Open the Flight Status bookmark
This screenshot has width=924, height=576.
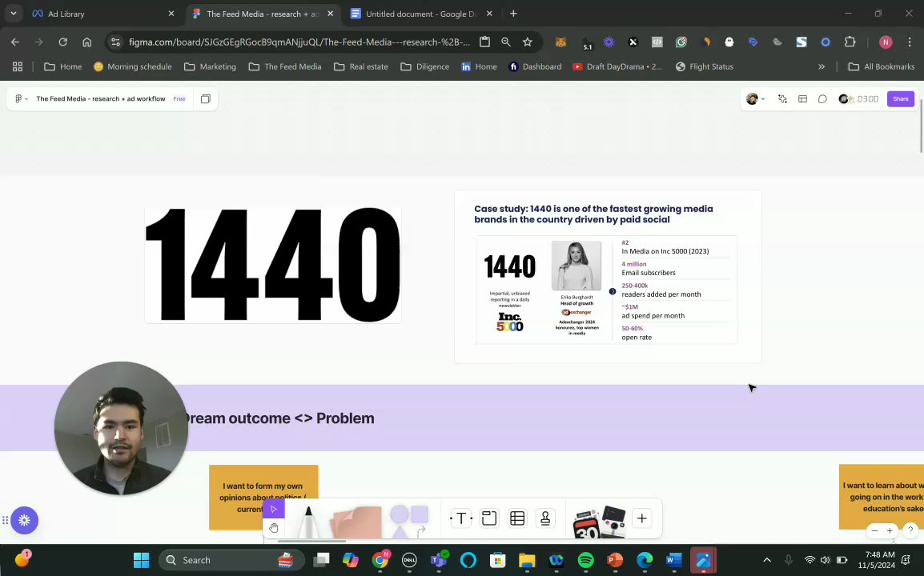coord(704,66)
